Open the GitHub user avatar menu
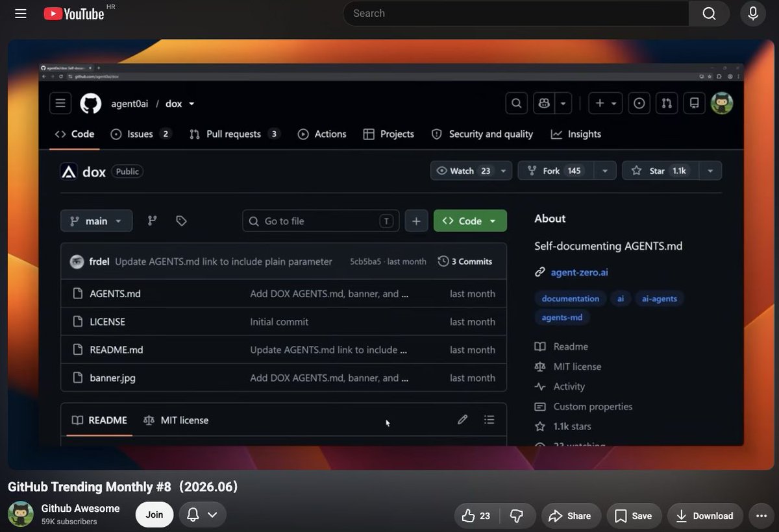This screenshot has width=779, height=532. [x=722, y=103]
